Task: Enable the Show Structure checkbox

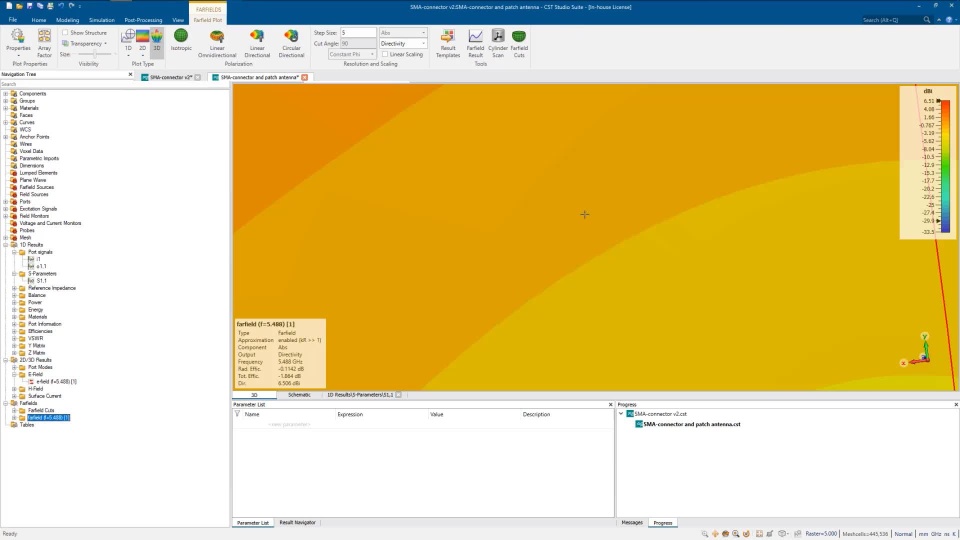Action: [65, 32]
